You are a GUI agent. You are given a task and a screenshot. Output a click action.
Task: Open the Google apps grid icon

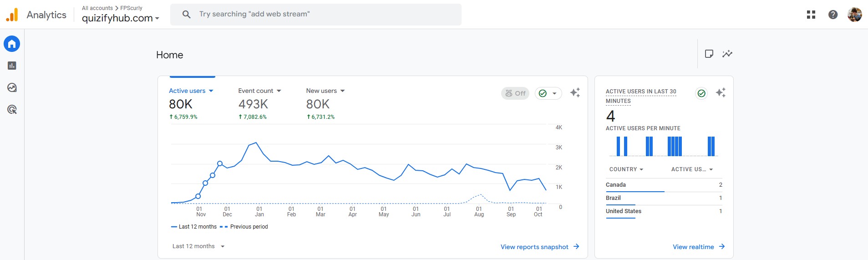[x=811, y=15]
